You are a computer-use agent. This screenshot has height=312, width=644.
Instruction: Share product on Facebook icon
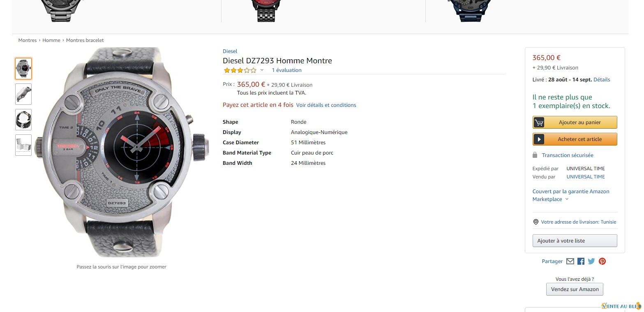coord(581,261)
